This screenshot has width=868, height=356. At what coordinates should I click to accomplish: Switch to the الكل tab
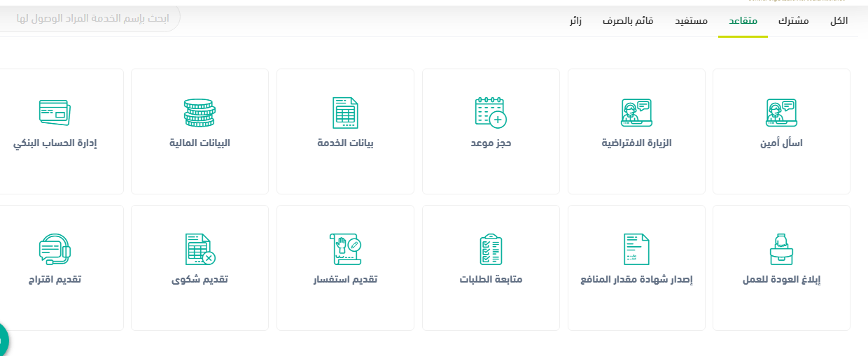[839, 21]
